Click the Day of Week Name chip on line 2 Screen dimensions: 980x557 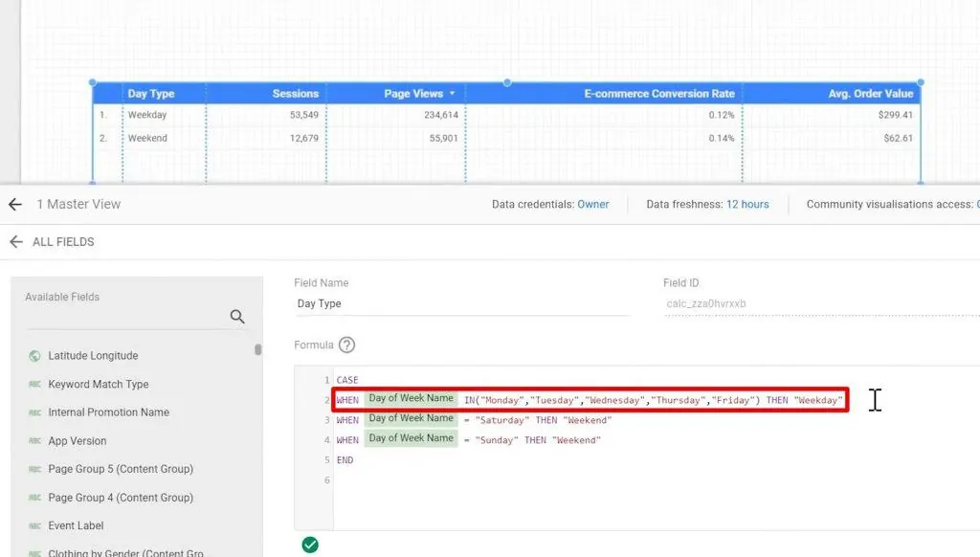pos(411,400)
